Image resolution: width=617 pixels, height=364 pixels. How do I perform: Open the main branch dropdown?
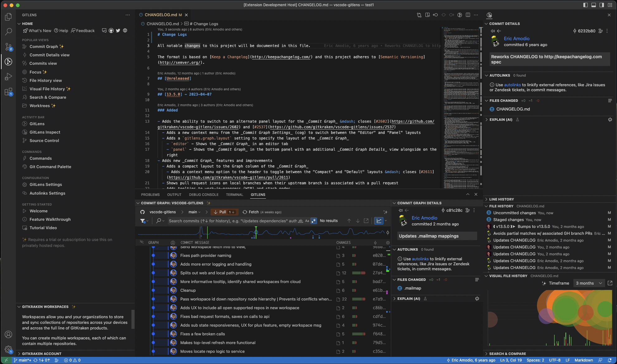pos(195,212)
